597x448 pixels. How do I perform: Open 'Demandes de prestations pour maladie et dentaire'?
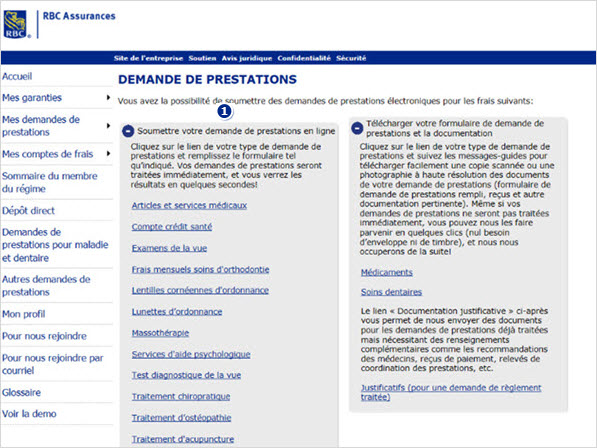[55, 245]
